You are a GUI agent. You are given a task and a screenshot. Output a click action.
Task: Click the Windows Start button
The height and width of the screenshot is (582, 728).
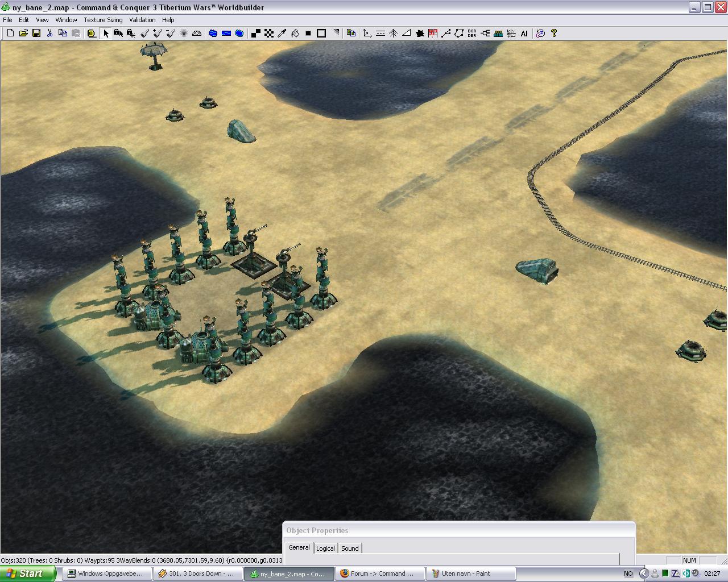coord(28,573)
